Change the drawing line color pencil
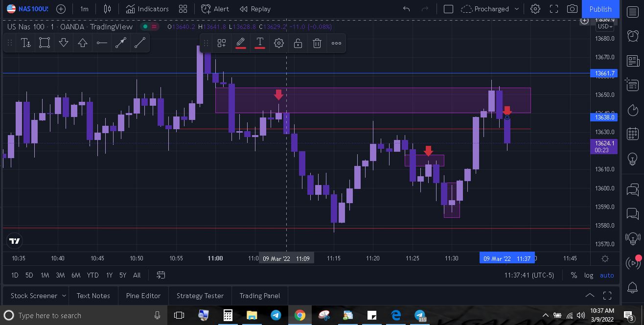The width and height of the screenshot is (644, 325). click(241, 43)
